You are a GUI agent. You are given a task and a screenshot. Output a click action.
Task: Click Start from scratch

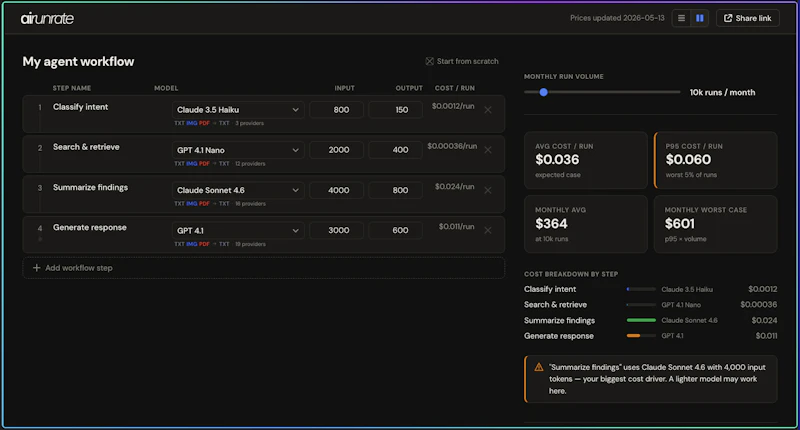[462, 61]
